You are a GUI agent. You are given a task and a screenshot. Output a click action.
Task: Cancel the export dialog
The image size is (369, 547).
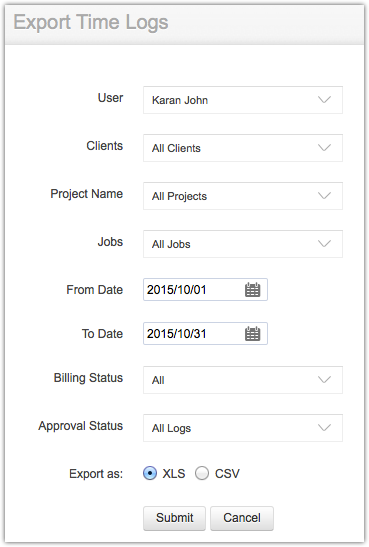(242, 518)
